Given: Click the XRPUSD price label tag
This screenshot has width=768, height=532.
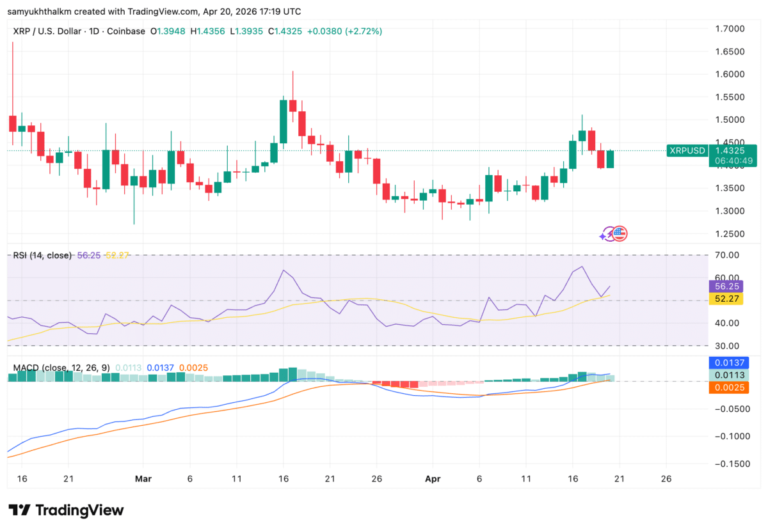Looking at the screenshot, I should click(687, 151).
